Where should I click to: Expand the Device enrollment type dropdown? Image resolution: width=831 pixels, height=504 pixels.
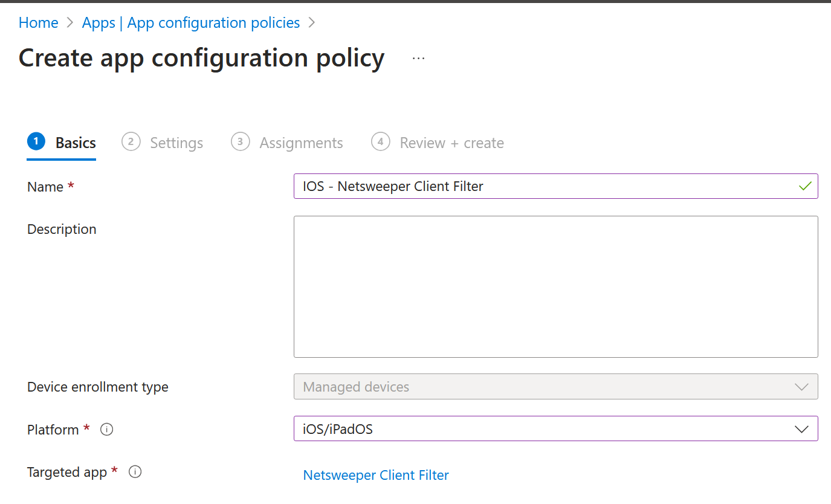[802, 386]
